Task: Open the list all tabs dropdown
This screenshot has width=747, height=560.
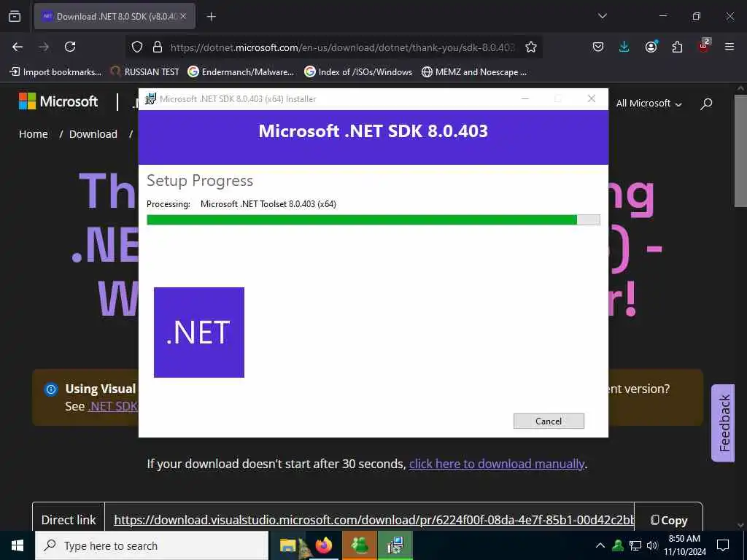Action: (x=602, y=16)
